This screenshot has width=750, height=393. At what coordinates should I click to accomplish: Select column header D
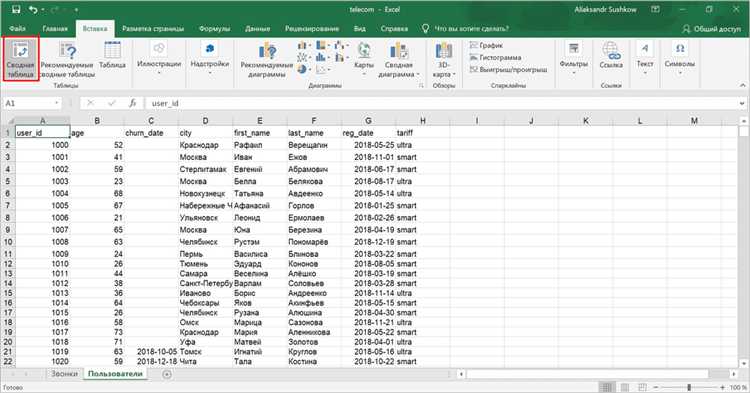[205, 121]
